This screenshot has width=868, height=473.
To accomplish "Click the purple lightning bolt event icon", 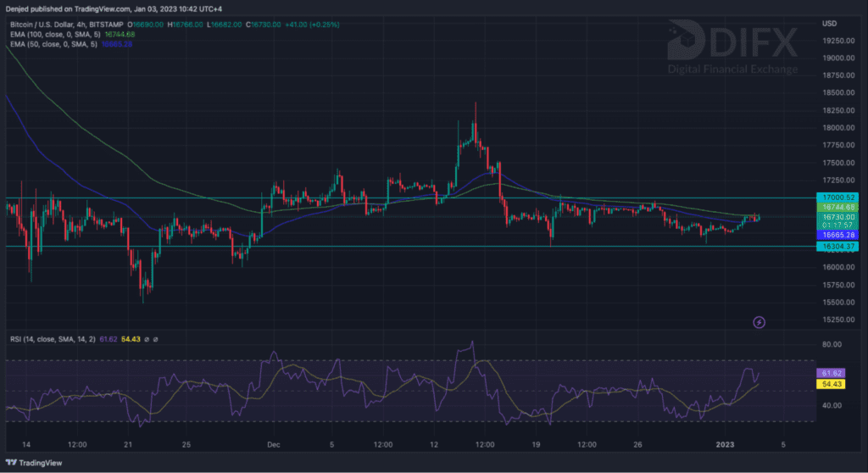I will pos(759,322).
